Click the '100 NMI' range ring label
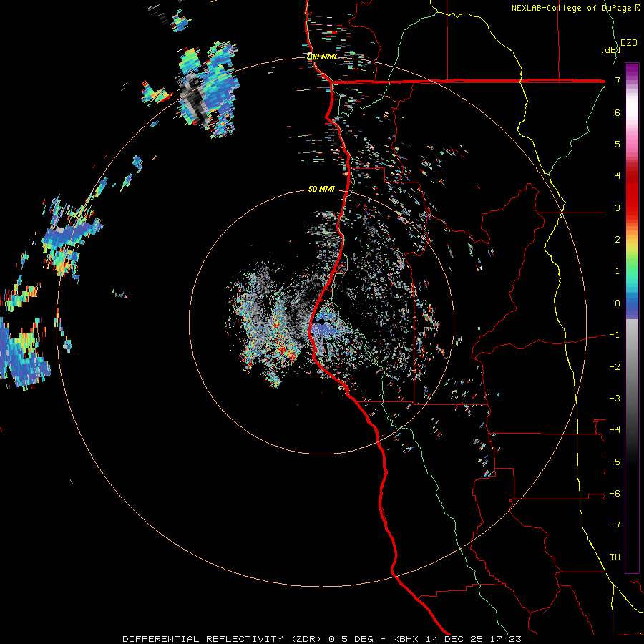Image resolution: width=644 pixels, height=644 pixels. 321,57
